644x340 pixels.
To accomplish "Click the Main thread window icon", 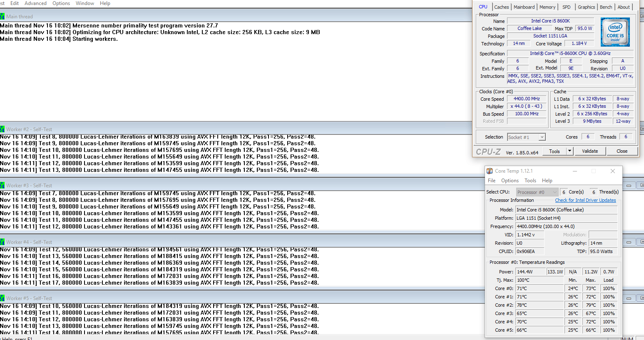I will 2,17.
